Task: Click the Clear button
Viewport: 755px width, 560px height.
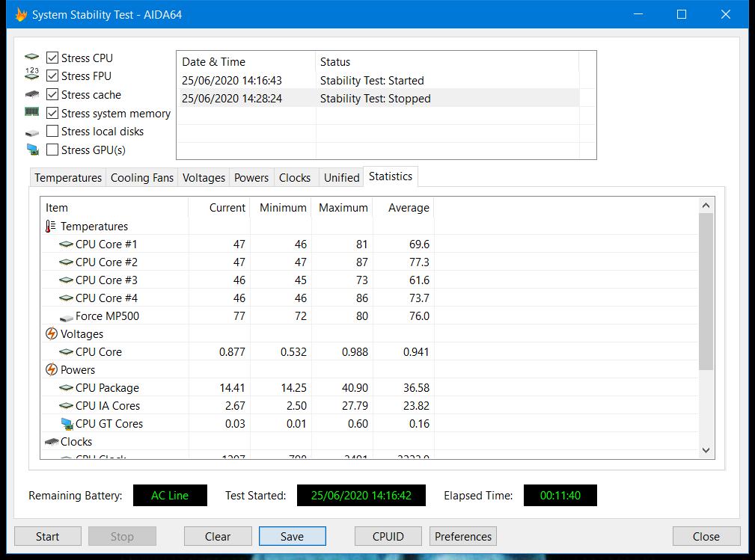Action: [x=218, y=536]
